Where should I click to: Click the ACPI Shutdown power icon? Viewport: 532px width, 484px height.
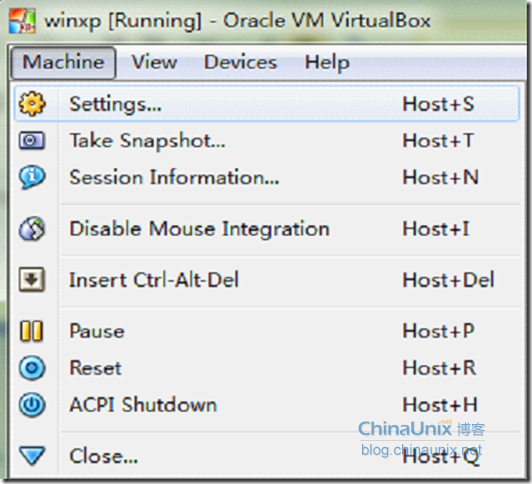click(x=32, y=405)
